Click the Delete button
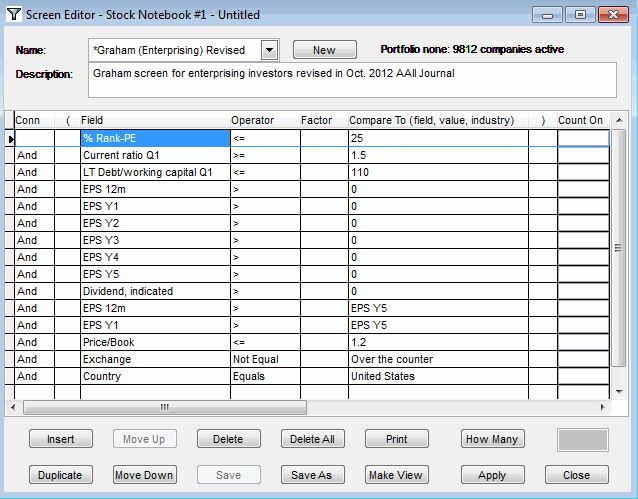Image resolution: width=638 pixels, height=499 pixels. click(x=228, y=439)
